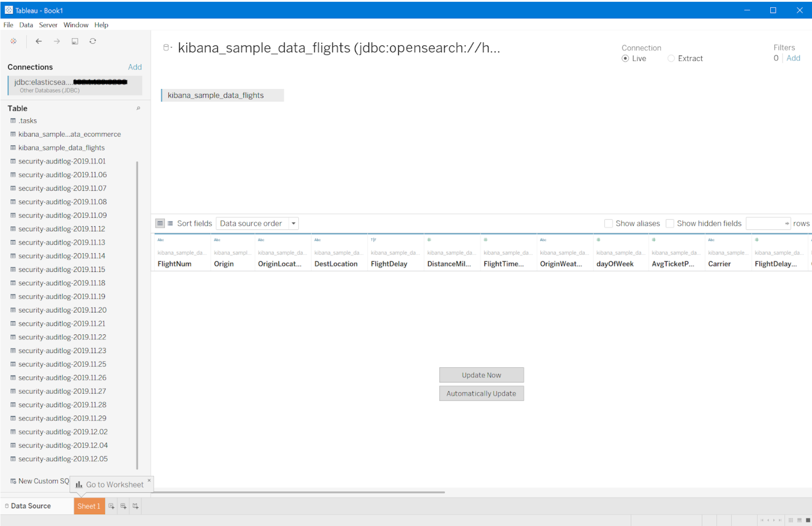Click the New Custom SQL icon
The image size is (812, 526).
[x=13, y=481]
